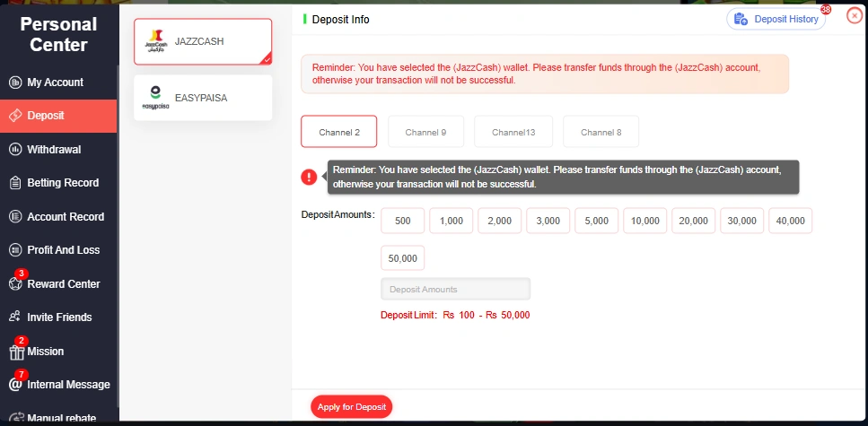868x426 pixels.
Task: Choose Channel 9
Action: coord(425,132)
